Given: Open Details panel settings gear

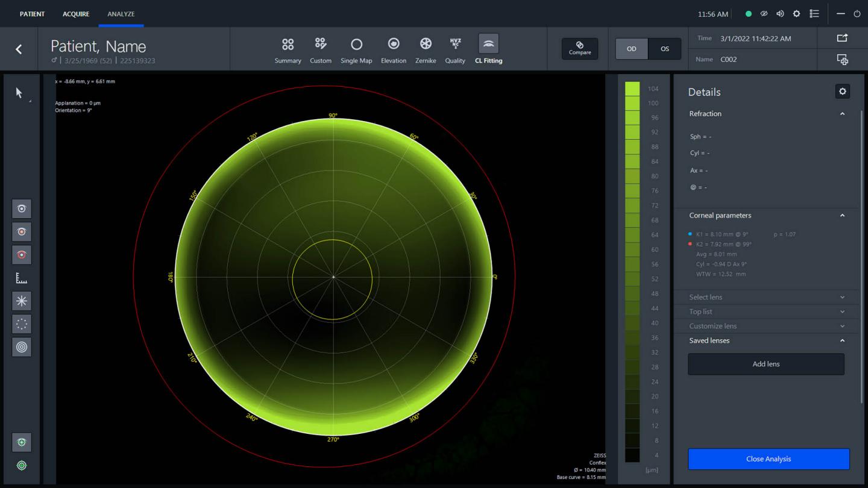Looking at the screenshot, I should coord(842,92).
